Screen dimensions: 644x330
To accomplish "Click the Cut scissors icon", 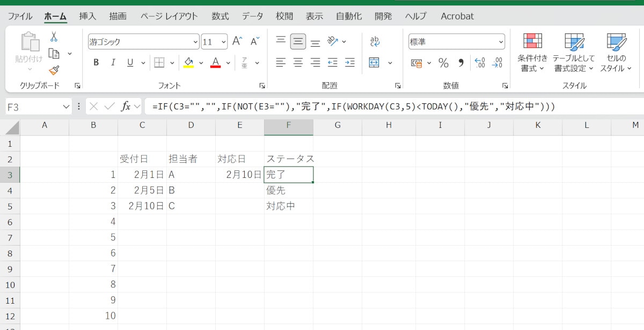I will coord(54,37).
